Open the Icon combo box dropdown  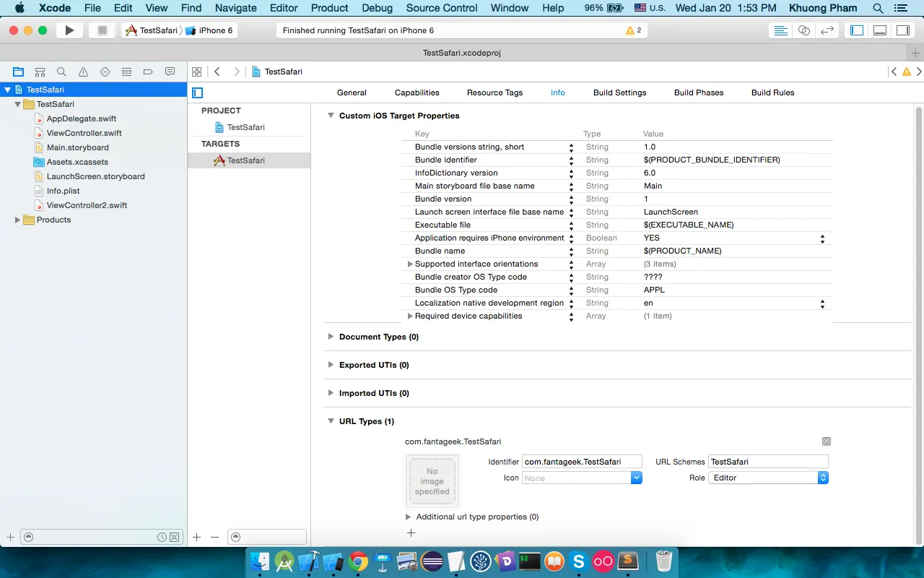coord(637,478)
